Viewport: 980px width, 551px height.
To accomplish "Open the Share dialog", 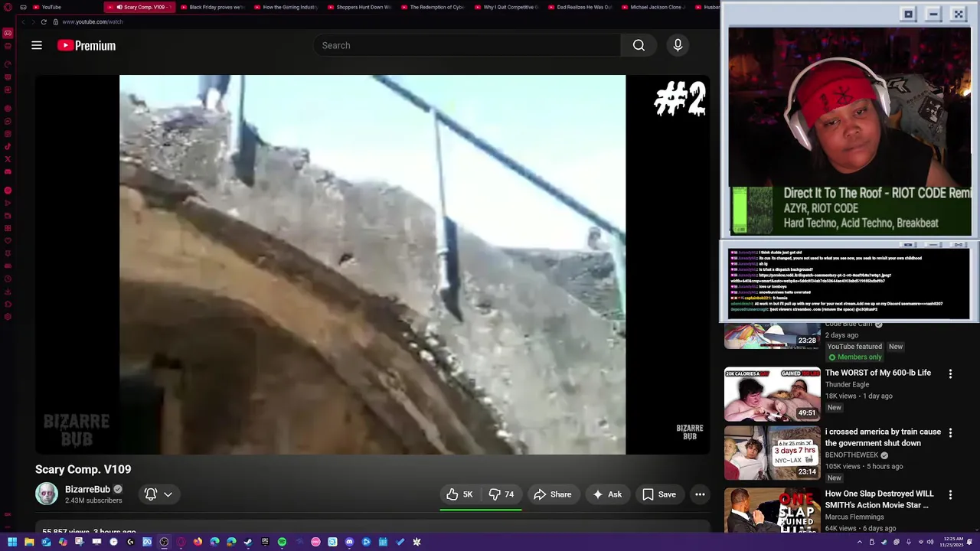I will pyautogui.click(x=552, y=494).
